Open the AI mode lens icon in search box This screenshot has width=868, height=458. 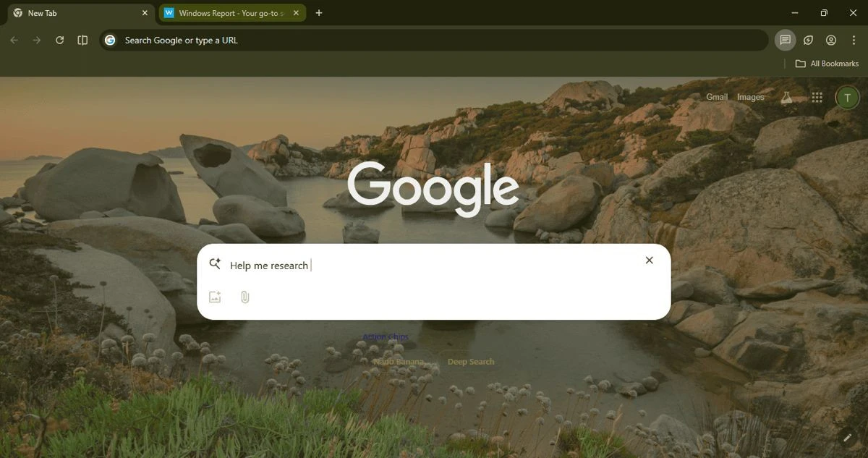(214, 264)
